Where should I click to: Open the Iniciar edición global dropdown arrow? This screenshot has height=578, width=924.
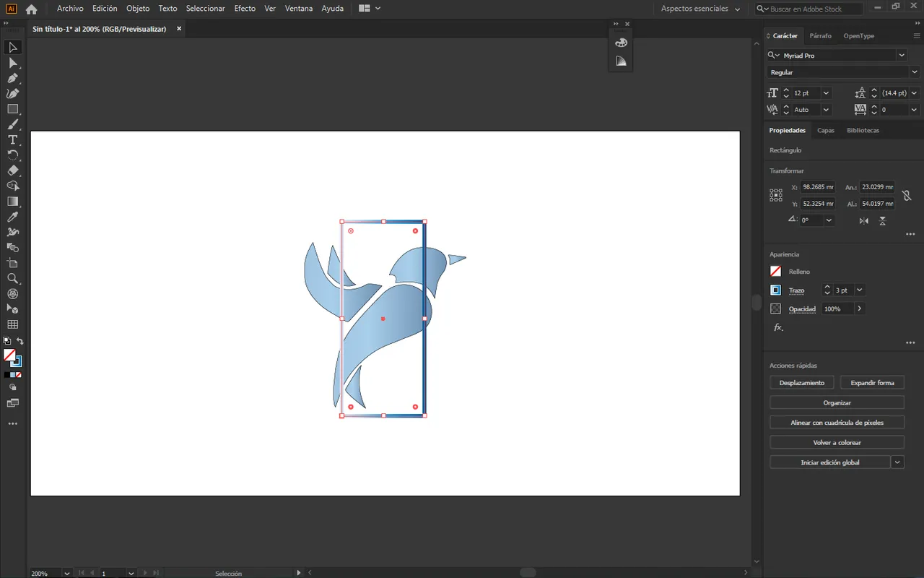pyautogui.click(x=898, y=462)
